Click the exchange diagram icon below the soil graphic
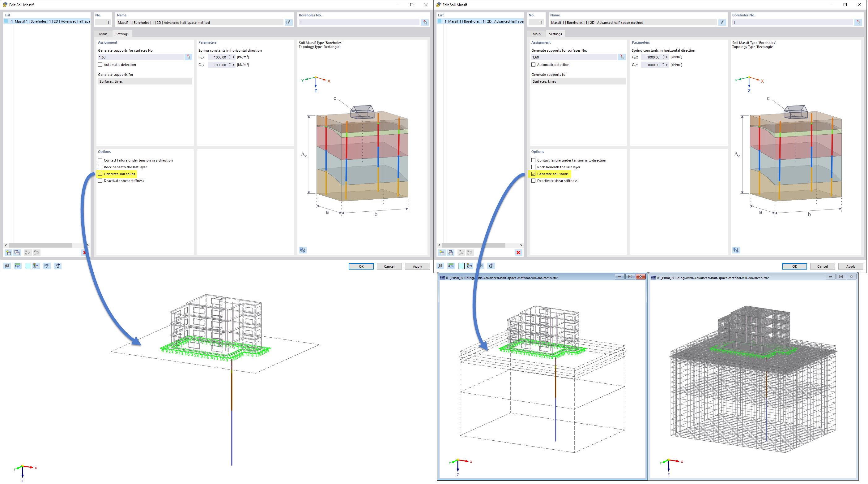 302,250
